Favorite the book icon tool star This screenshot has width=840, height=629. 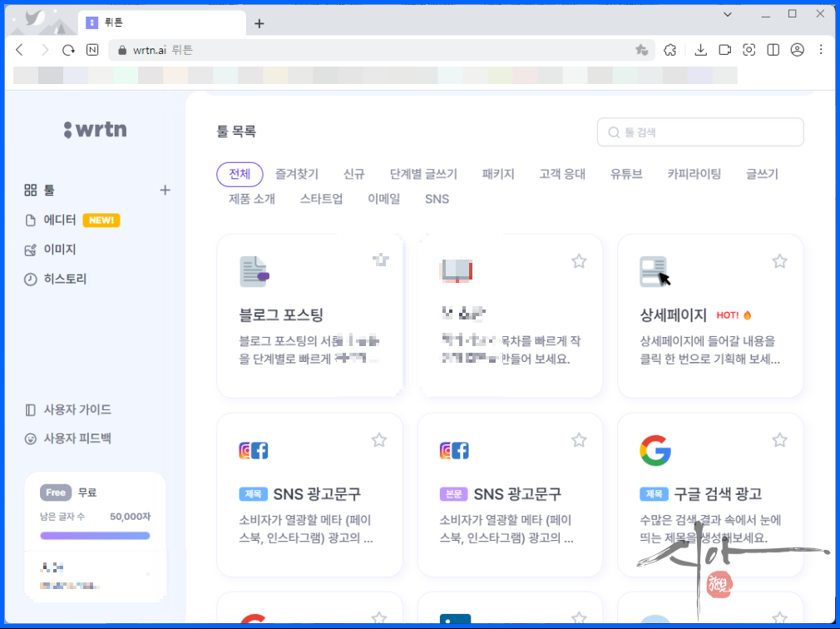pos(579,261)
